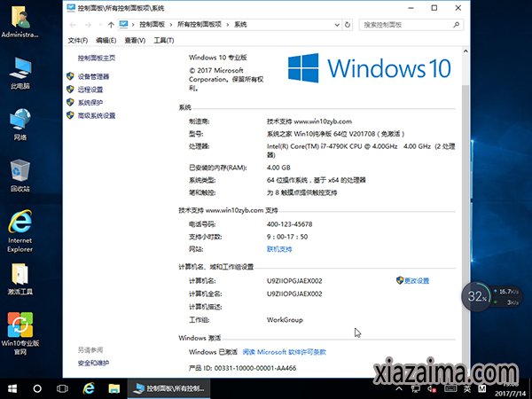
Task: Click the 4.00 GB RAM value
Action: [x=278, y=168]
